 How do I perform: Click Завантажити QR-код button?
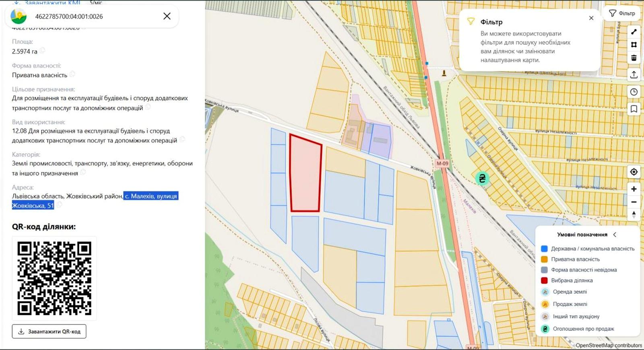click(x=49, y=331)
